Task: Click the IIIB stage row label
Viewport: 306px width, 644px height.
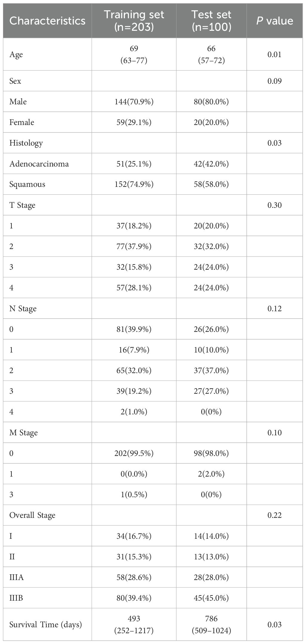Action: click(16, 598)
